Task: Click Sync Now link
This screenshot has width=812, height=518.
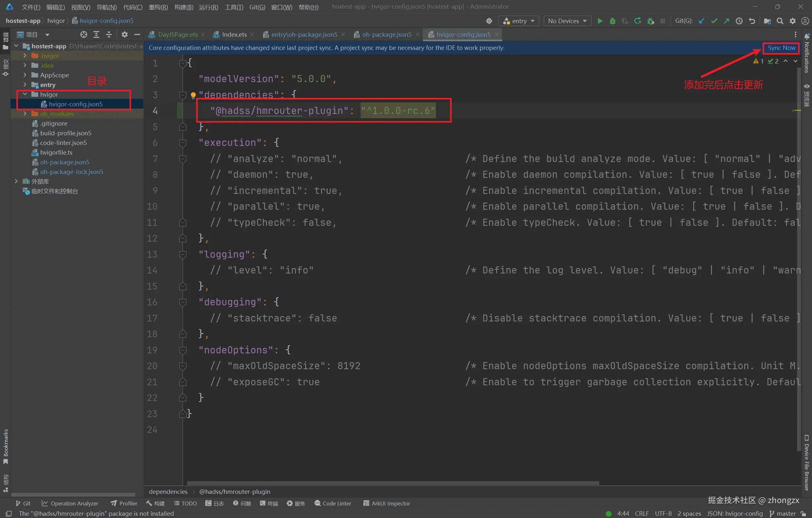Action: pos(781,48)
